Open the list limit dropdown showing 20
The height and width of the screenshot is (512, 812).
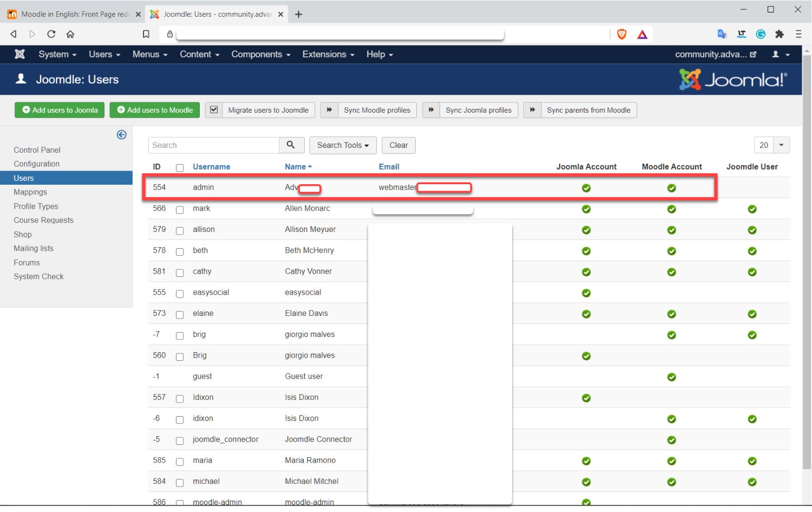(x=771, y=145)
